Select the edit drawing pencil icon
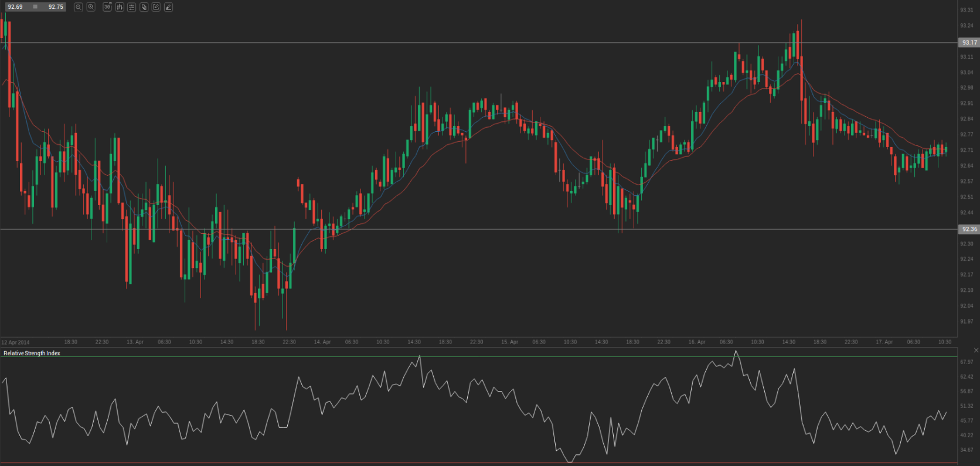The width and height of the screenshot is (980, 466). [156, 7]
